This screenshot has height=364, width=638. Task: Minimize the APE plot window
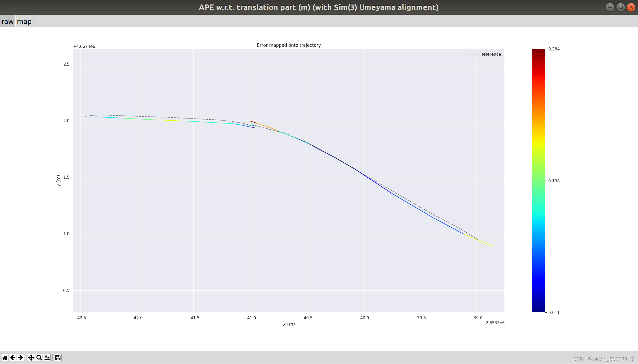pos(610,7)
